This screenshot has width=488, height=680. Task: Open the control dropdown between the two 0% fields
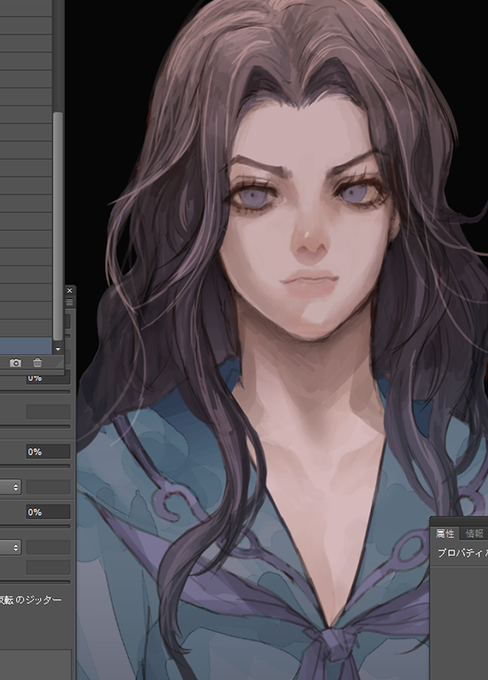click(10, 487)
